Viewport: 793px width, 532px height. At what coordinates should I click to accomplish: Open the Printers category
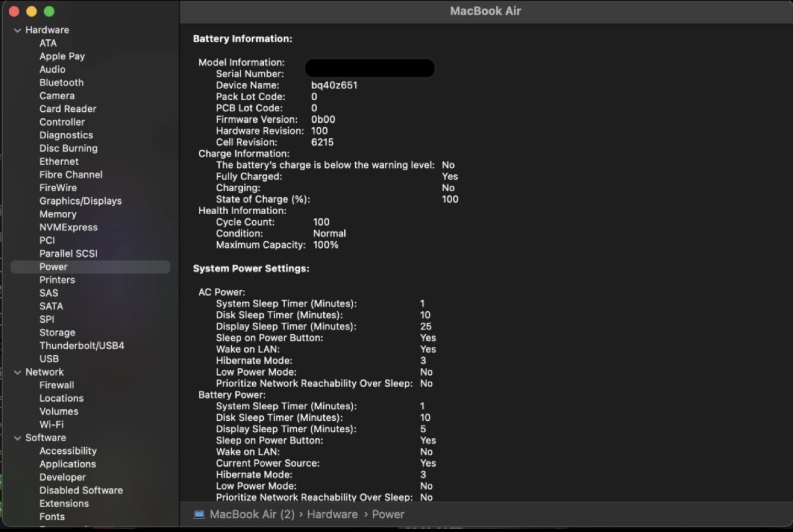click(57, 280)
